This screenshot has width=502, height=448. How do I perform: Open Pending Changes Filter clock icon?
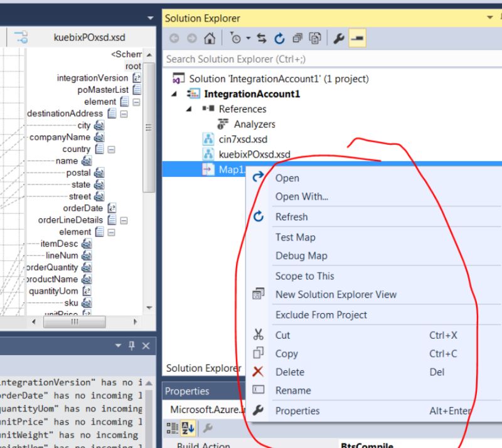tap(235, 38)
